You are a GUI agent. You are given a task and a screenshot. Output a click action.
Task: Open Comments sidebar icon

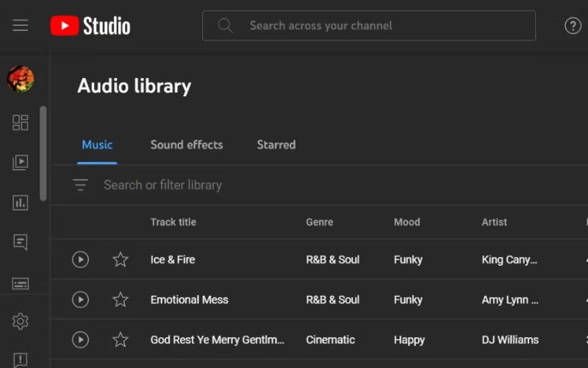pyautogui.click(x=21, y=243)
